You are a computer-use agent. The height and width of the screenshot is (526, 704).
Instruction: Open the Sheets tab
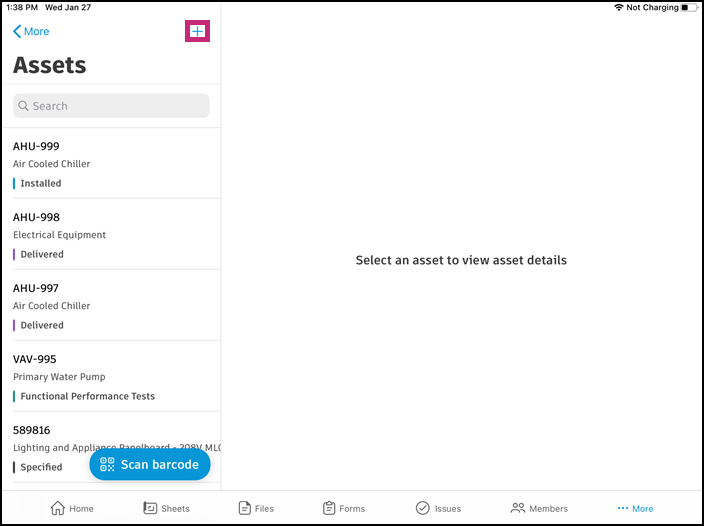pyautogui.click(x=166, y=508)
